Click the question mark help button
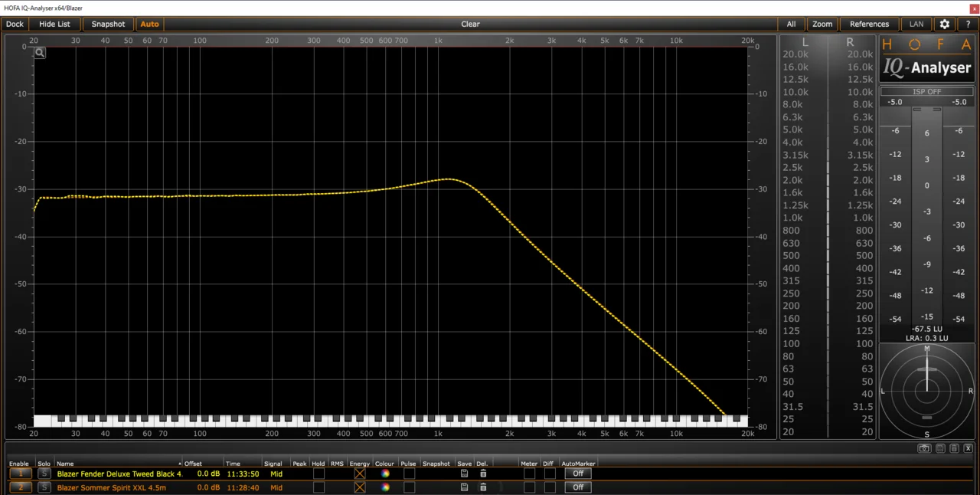The height and width of the screenshot is (495, 980). coord(968,24)
